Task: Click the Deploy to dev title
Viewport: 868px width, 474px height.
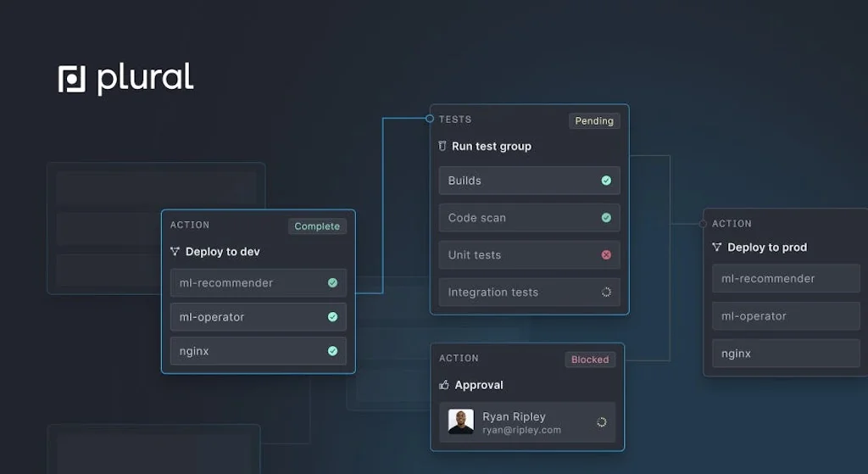Action: [x=223, y=251]
